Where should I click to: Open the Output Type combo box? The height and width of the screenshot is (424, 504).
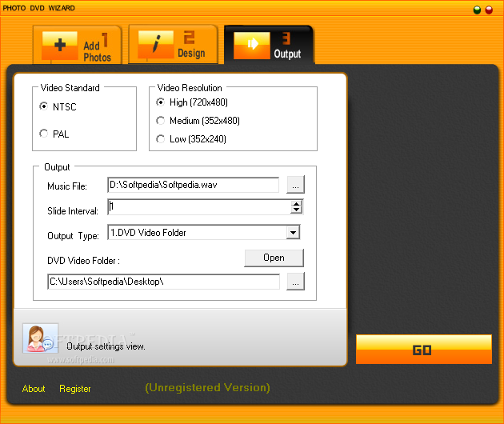[x=204, y=233]
